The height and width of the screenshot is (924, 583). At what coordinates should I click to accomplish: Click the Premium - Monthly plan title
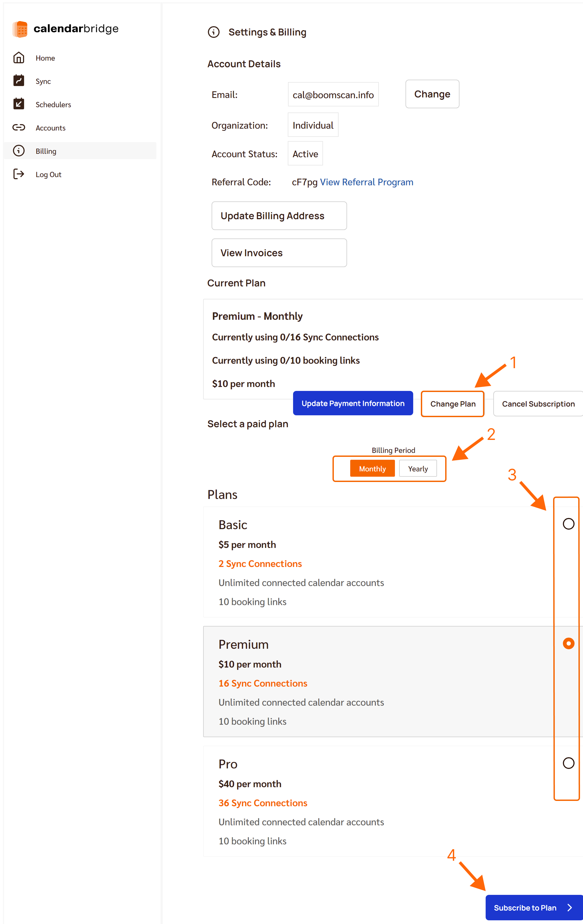257,316
